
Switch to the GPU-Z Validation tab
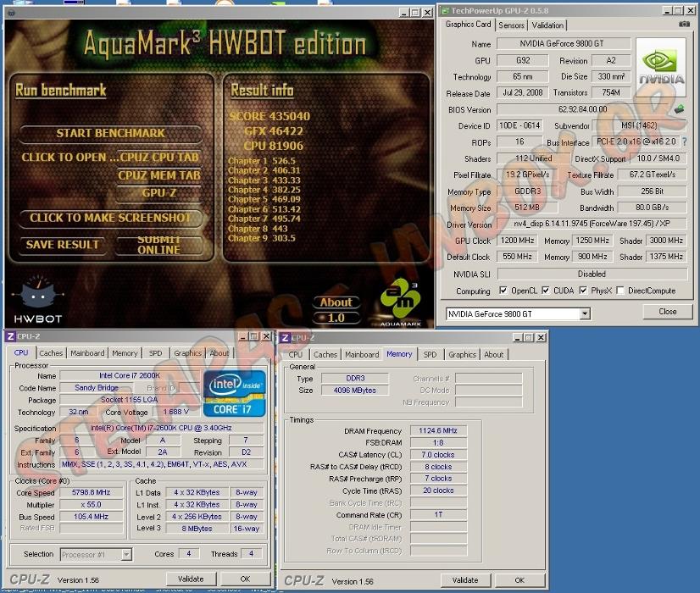[547, 25]
